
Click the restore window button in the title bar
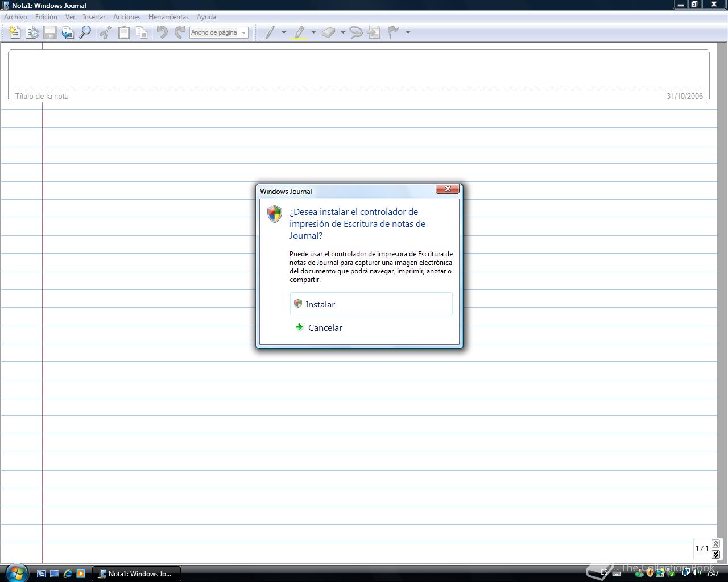pos(694,5)
